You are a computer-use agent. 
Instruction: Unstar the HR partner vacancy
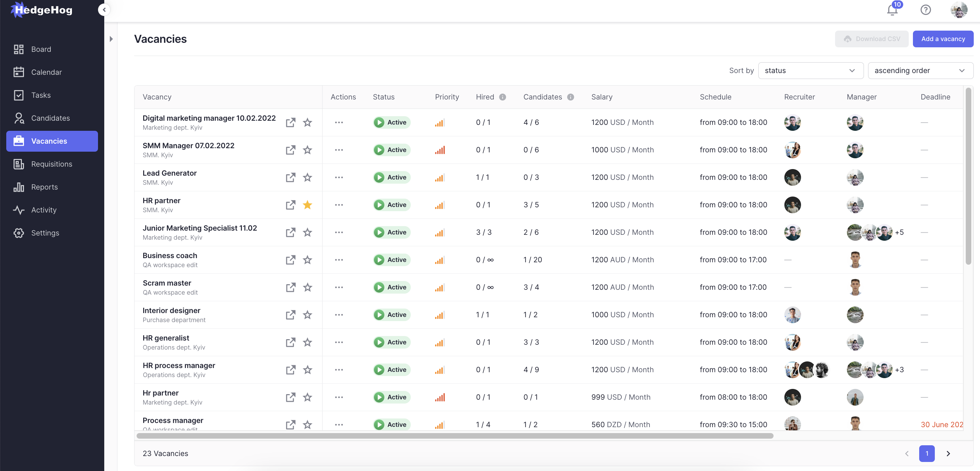pyautogui.click(x=308, y=205)
